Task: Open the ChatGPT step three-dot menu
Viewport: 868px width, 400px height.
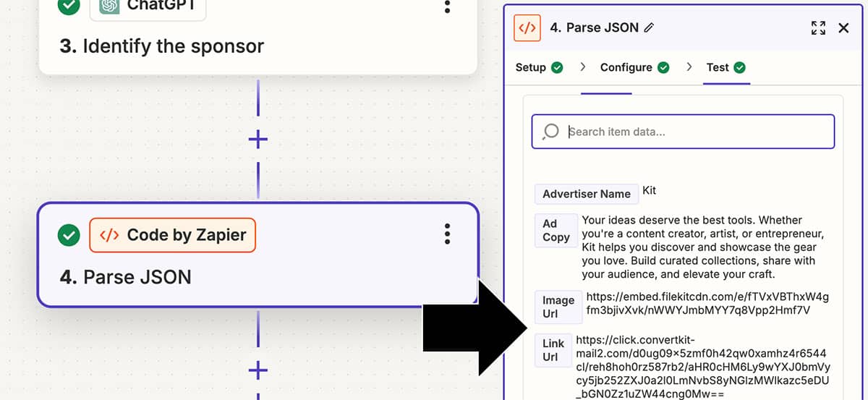Action: coord(448,7)
